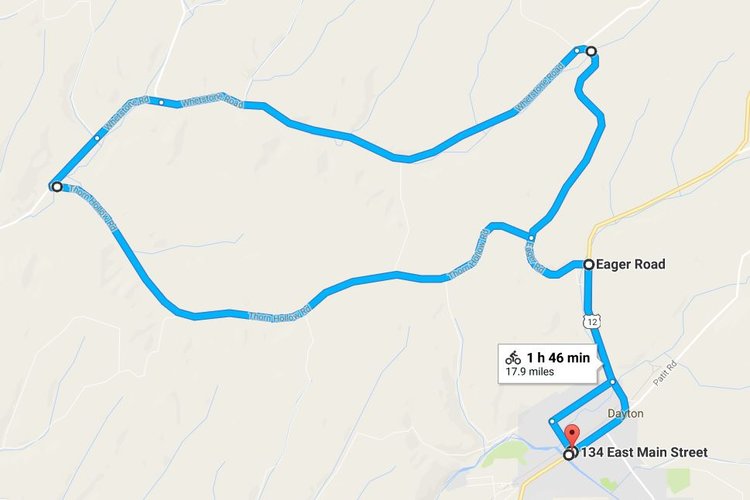The image size is (750, 500).
Task: Click the Whetstone Road label on top route
Action: coord(212,100)
